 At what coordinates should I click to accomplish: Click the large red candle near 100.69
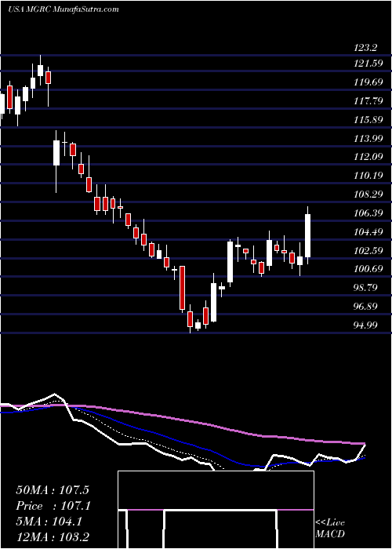pyautogui.click(x=183, y=288)
